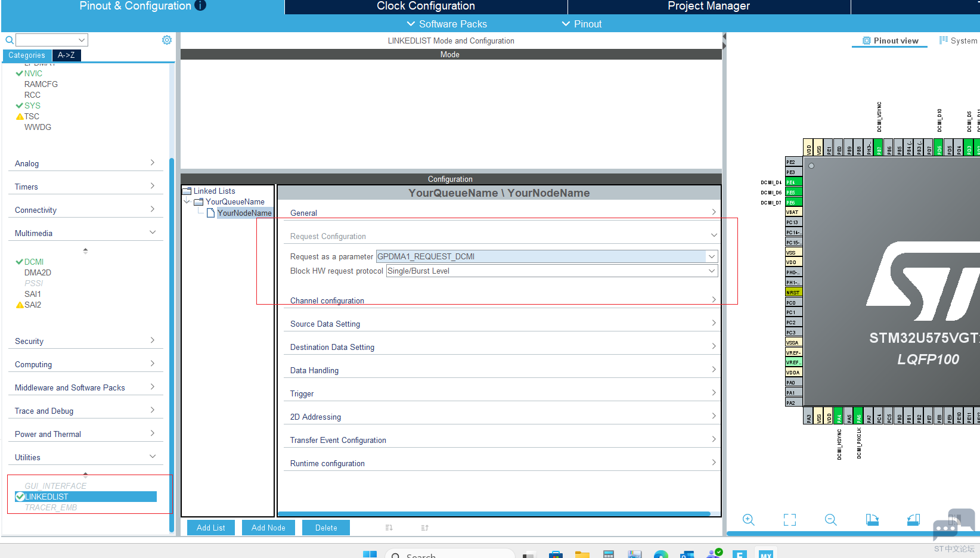Click the move node up icon
This screenshot has height=558, width=980.
pyautogui.click(x=425, y=528)
